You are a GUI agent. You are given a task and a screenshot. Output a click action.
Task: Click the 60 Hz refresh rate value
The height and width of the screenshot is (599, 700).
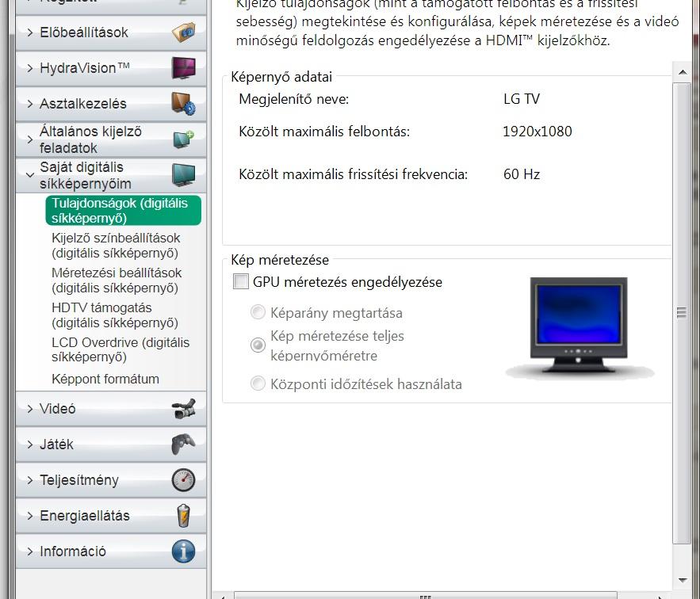(x=522, y=174)
